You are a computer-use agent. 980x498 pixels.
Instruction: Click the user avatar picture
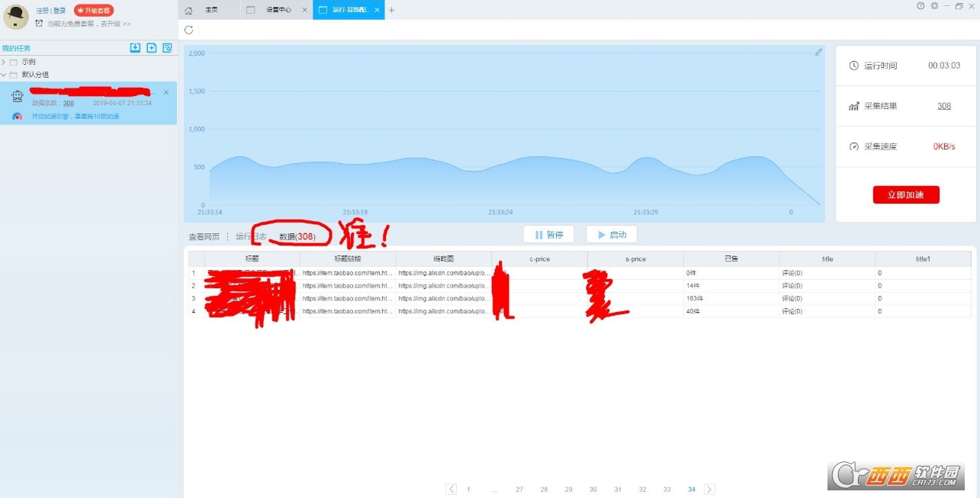(16, 16)
